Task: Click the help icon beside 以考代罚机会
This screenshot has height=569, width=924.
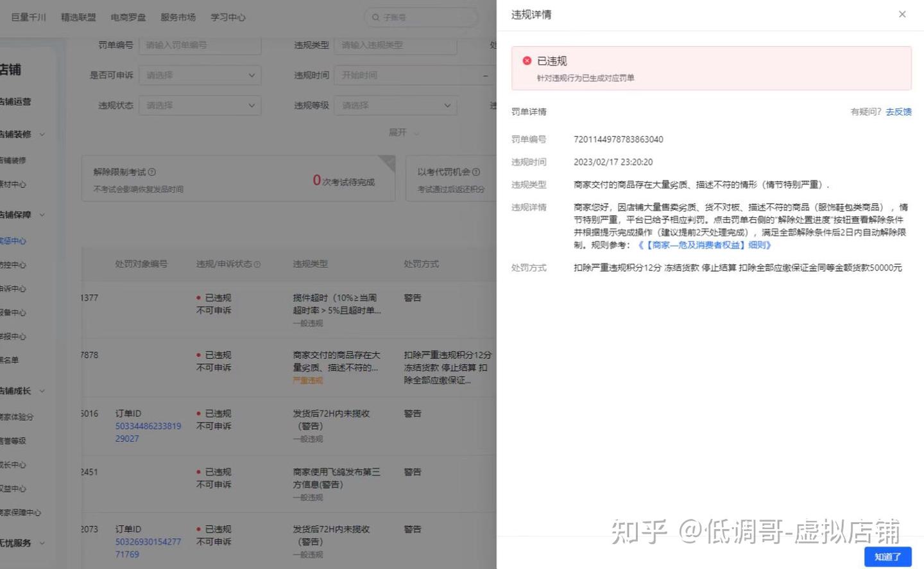Action: click(x=476, y=172)
